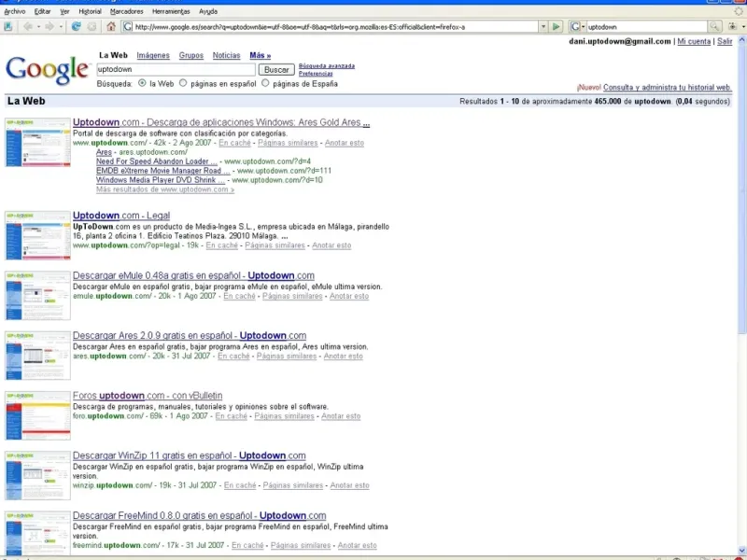
Task: Open the Archivo menu
Action: coord(14,11)
